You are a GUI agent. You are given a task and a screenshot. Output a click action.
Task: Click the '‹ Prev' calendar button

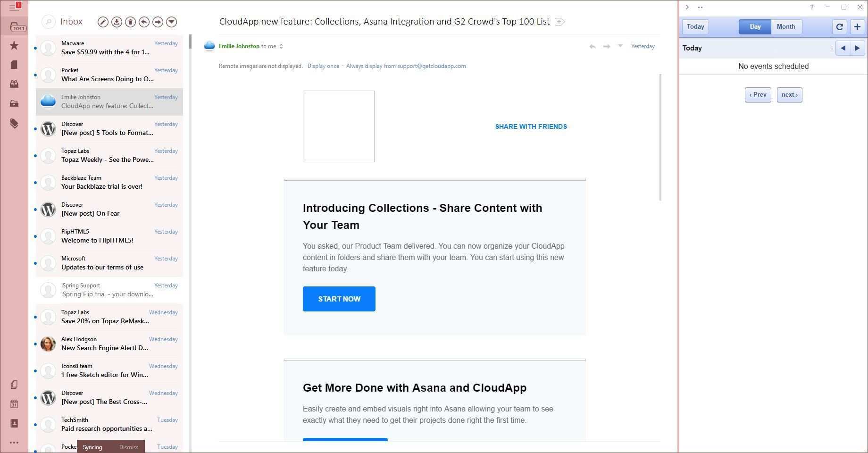(758, 95)
